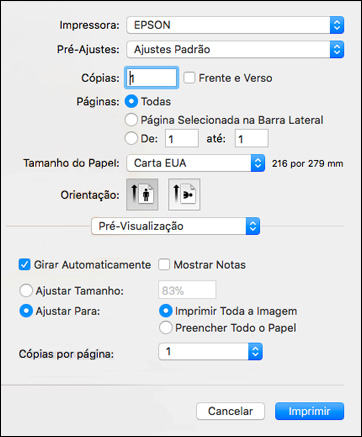Select Preencher Todo o Papel
The image size is (362, 437).
[x=165, y=328]
